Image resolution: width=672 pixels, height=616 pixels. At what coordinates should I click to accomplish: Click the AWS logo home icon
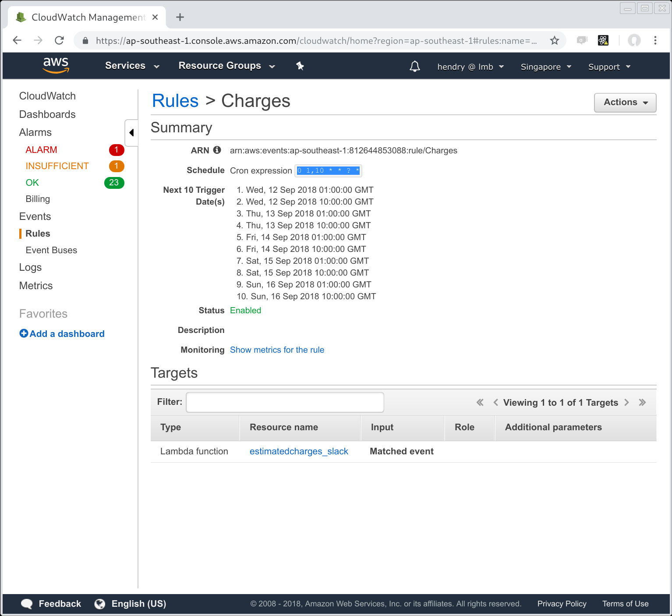[56, 65]
